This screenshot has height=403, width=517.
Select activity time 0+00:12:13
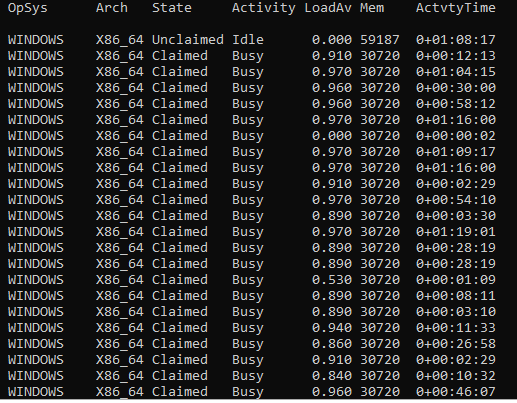point(456,56)
